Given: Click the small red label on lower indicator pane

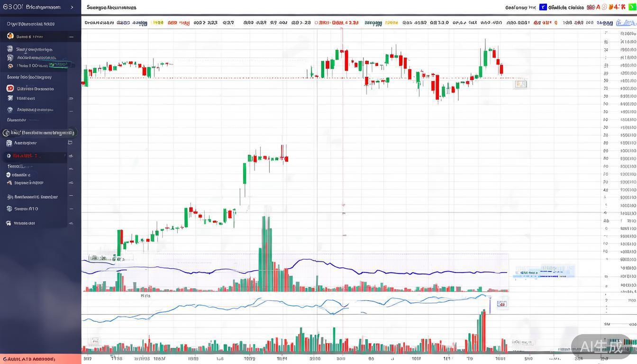Looking at the screenshot, I should pyautogui.click(x=501, y=304).
